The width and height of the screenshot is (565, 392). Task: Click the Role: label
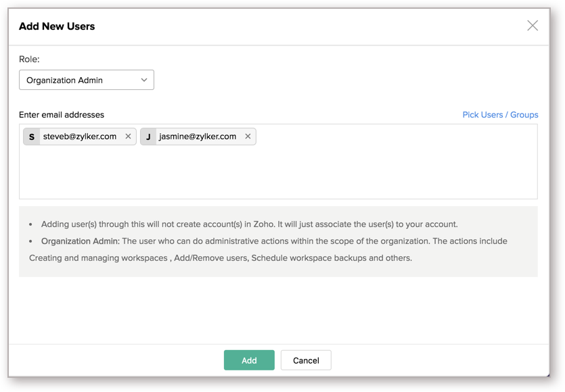pyautogui.click(x=29, y=59)
